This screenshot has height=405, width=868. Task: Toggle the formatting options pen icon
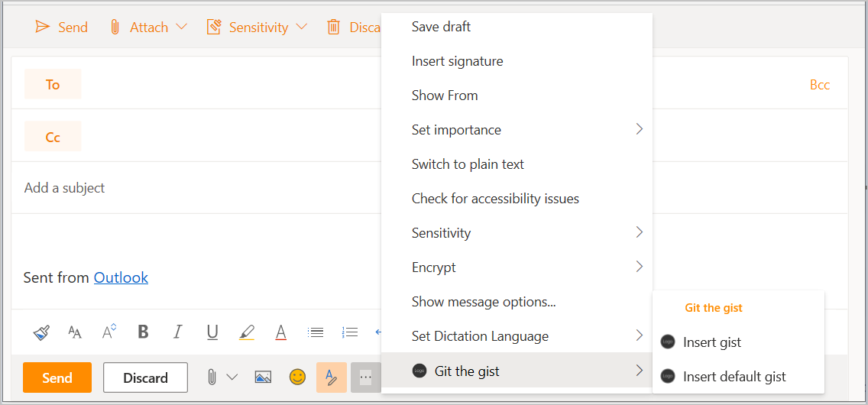click(x=332, y=377)
